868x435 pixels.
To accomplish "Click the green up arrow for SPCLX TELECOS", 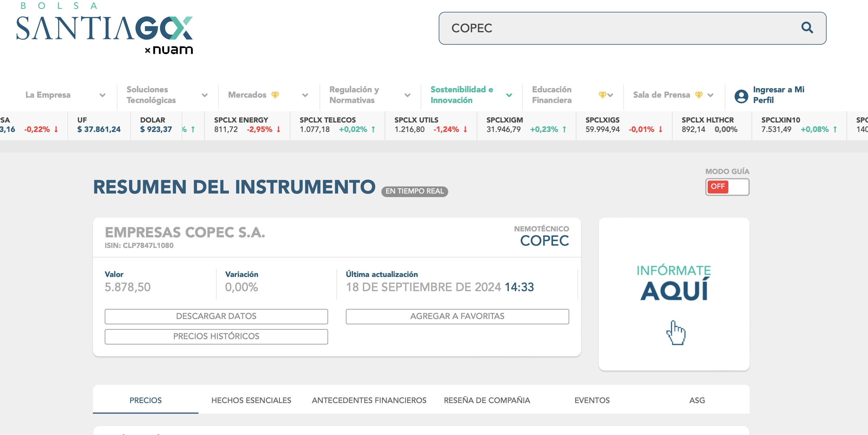I will click(373, 129).
